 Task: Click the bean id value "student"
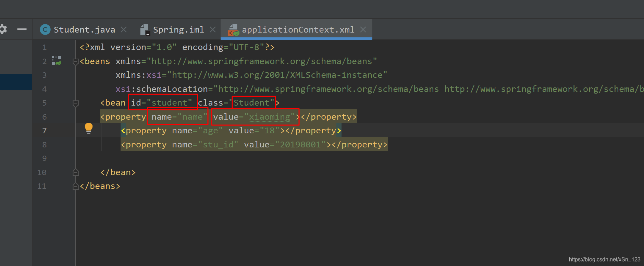pos(169,103)
